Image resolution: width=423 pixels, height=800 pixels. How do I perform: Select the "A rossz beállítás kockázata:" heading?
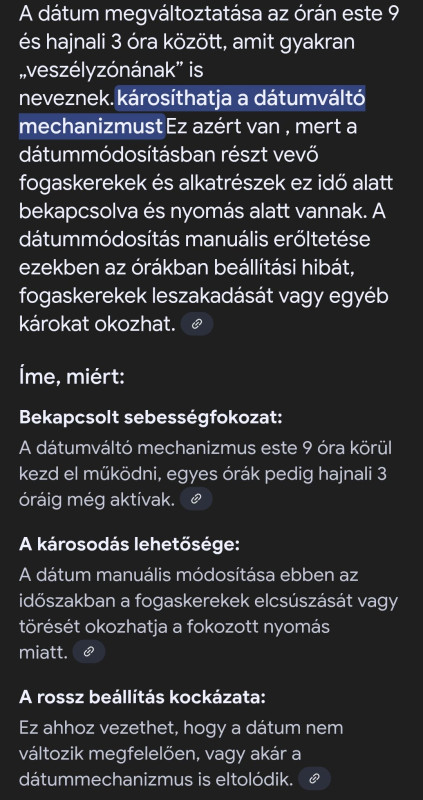point(142,697)
